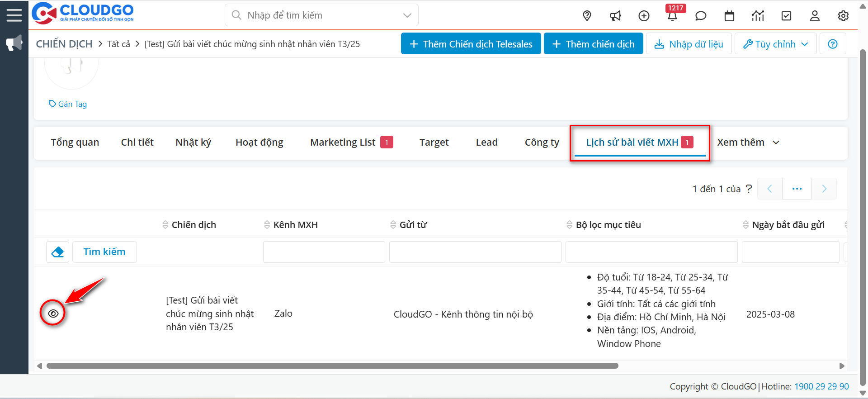Click the Gửi từ filter field

[x=475, y=252]
